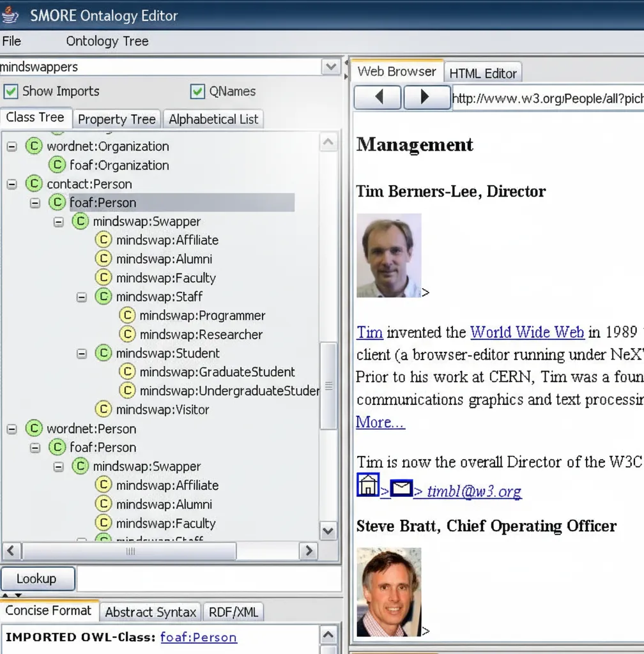Click yellow class icon for mindswap:Programmer
The height and width of the screenshot is (654, 644).
(127, 316)
